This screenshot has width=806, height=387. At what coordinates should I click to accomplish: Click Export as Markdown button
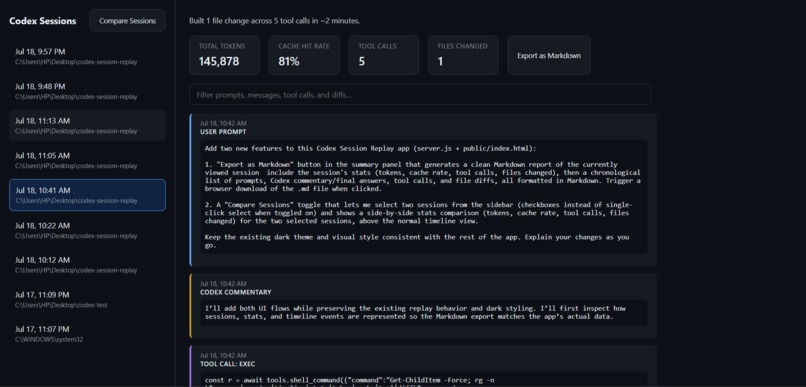548,56
